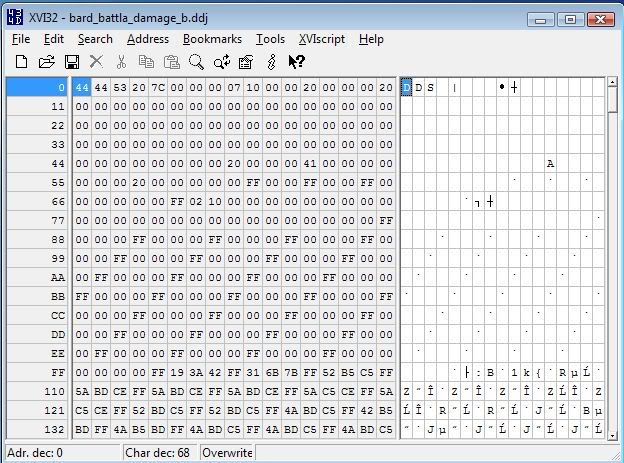Select hex byte 31 in row FF
The image size is (624, 463).
click(x=253, y=372)
